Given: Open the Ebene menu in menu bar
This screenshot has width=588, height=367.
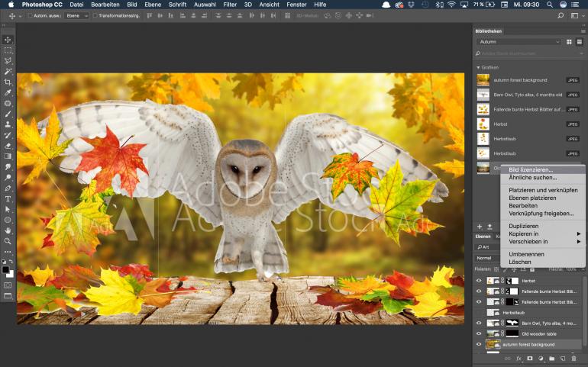Looking at the screenshot, I should pyautogui.click(x=153, y=5).
